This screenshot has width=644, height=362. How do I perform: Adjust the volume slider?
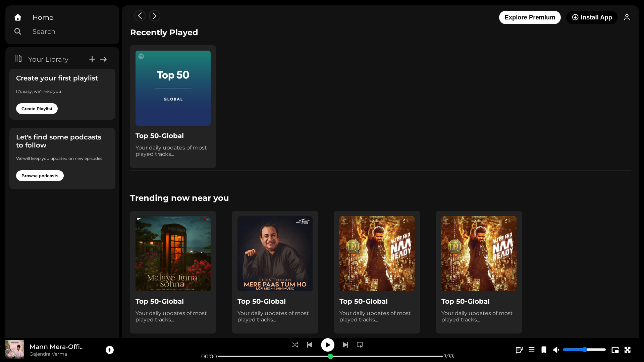pyautogui.click(x=584, y=350)
